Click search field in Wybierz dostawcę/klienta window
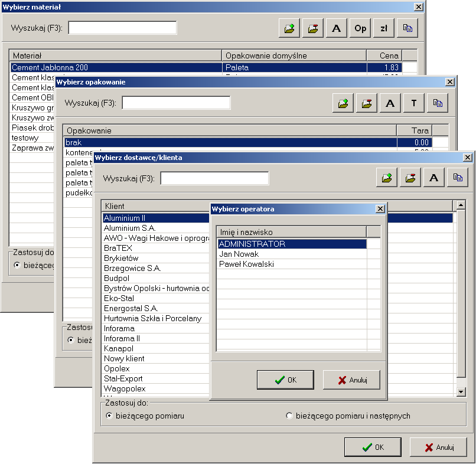 214,178
